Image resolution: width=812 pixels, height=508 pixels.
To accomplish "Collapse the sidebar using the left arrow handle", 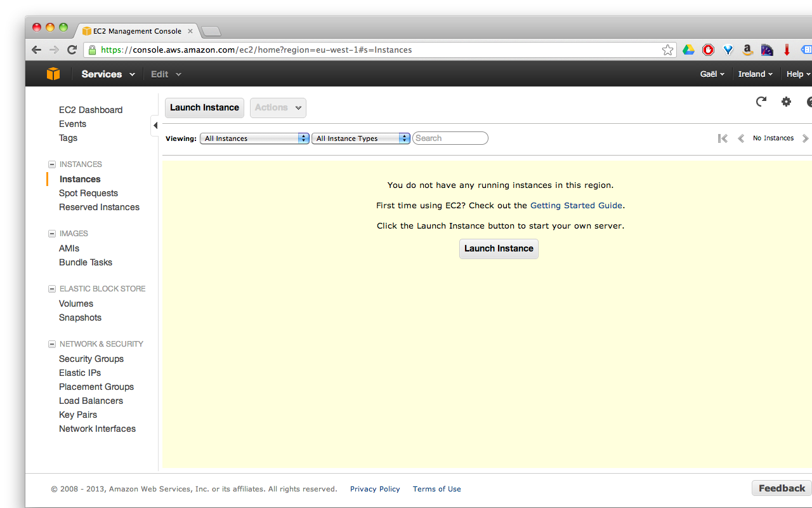I will 155,126.
